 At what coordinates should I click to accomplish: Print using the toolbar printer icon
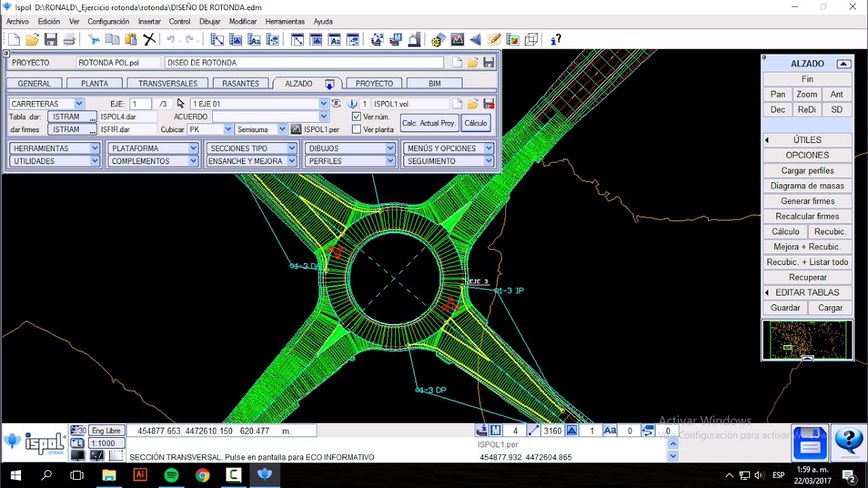tap(69, 40)
